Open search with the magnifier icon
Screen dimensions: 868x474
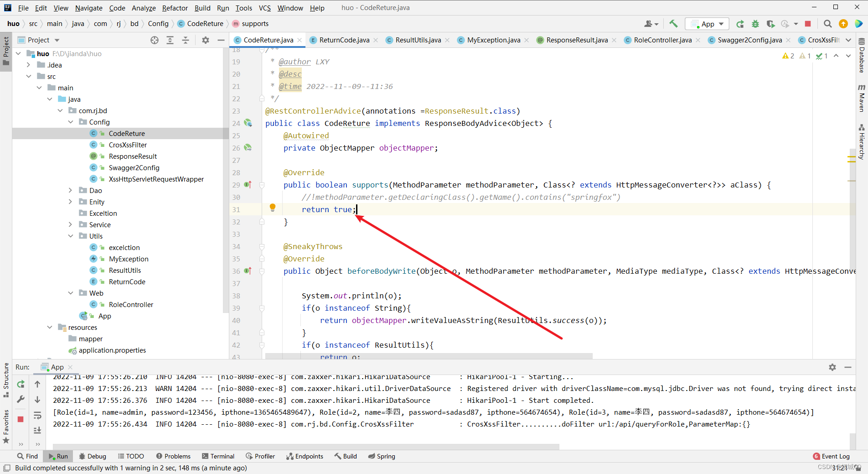827,23
